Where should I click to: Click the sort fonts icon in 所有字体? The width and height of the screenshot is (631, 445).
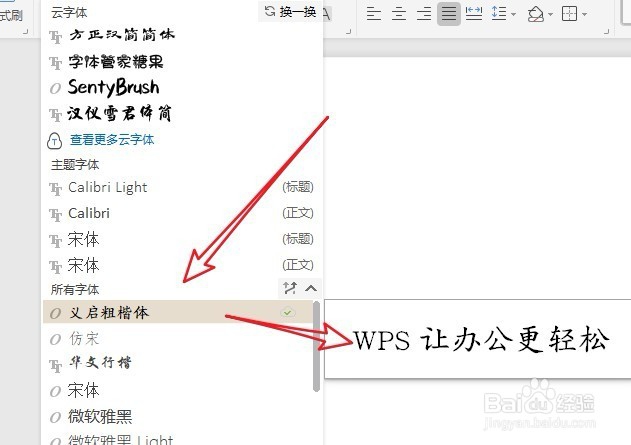click(289, 288)
